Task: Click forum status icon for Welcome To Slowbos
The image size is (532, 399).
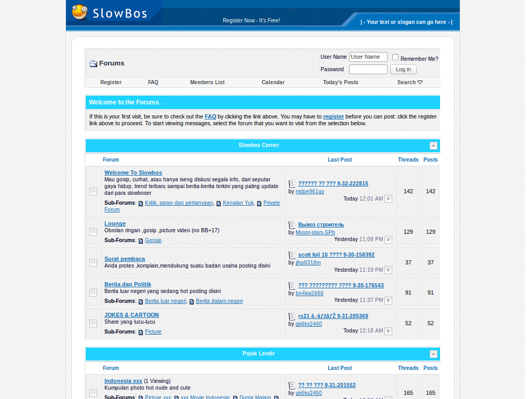Action: [x=94, y=191]
